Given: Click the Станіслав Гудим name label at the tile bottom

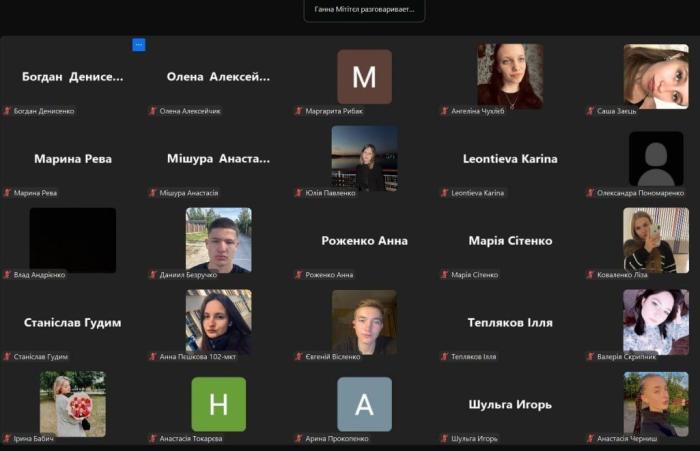Looking at the screenshot, I should point(41,356).
